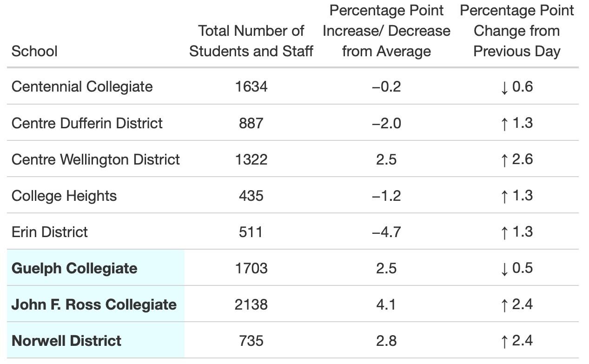The image size is (589, 364).
Task: Click the up arrow in John F. Ross row
Action: [504, 305]
